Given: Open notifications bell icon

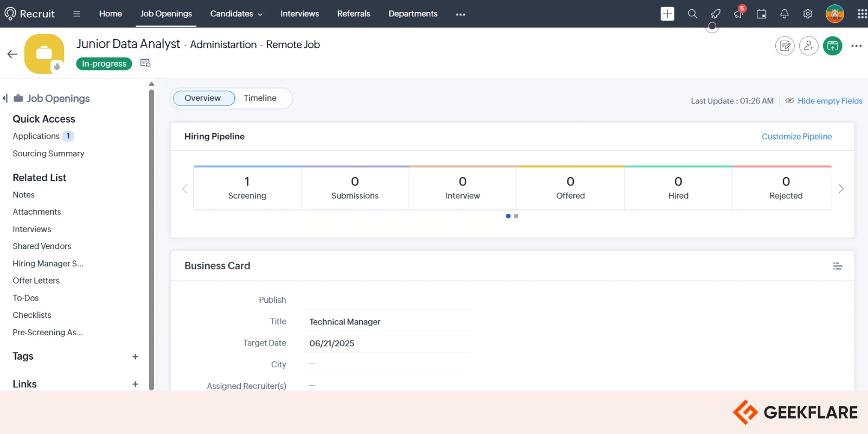Looking at the screenshot, I should click(784, 14).
